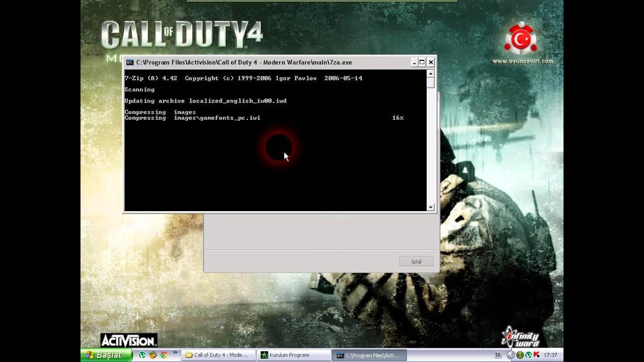
Task: Click the console scrollbar down arrow
Action: (x=431, y=207)
